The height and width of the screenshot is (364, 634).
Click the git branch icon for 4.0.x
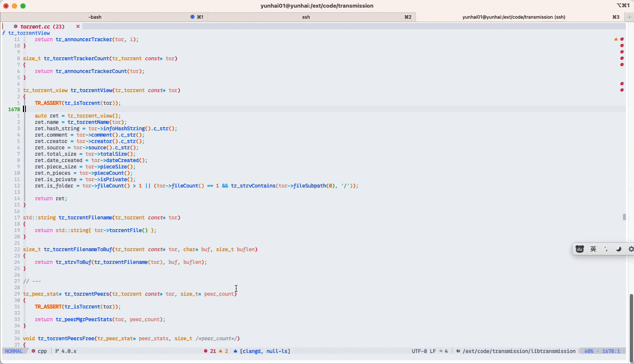(57, 351)
